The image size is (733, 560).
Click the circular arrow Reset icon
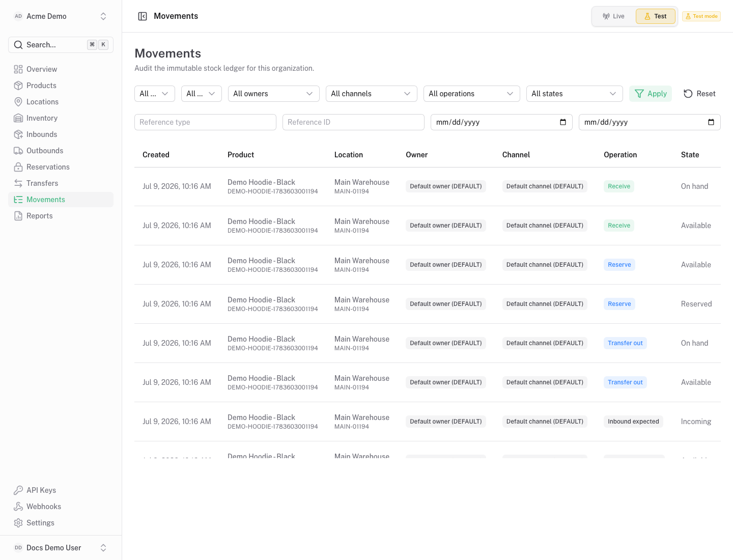point(688,94)
